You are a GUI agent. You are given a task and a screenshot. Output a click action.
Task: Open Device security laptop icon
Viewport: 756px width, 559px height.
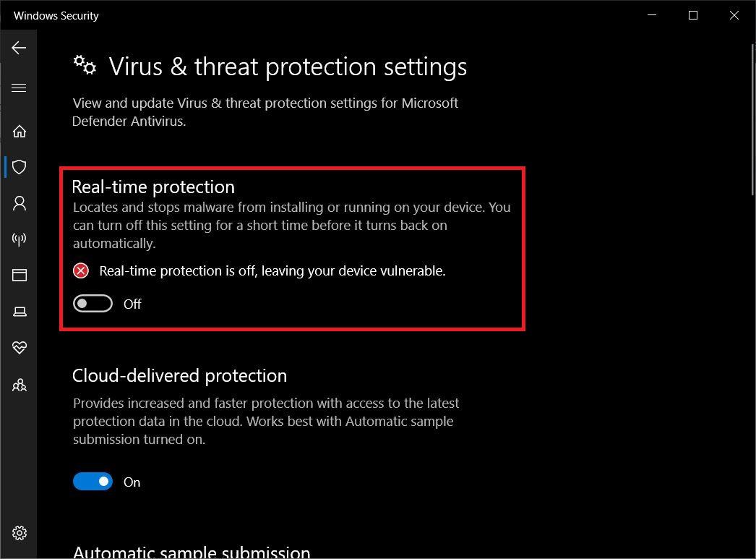20,312
